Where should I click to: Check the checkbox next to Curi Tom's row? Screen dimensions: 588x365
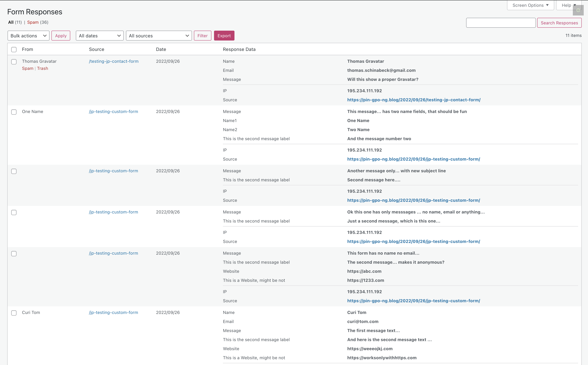[x=14, y=313]
